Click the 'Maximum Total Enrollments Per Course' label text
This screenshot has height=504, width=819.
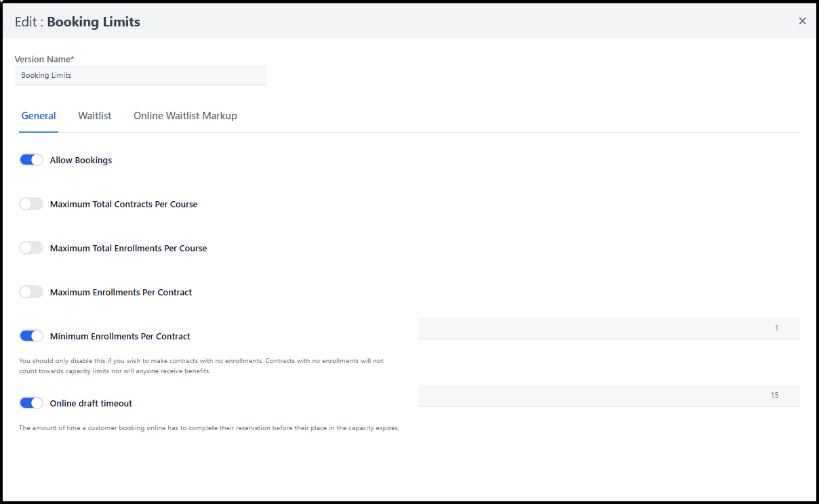pos(128,249)
